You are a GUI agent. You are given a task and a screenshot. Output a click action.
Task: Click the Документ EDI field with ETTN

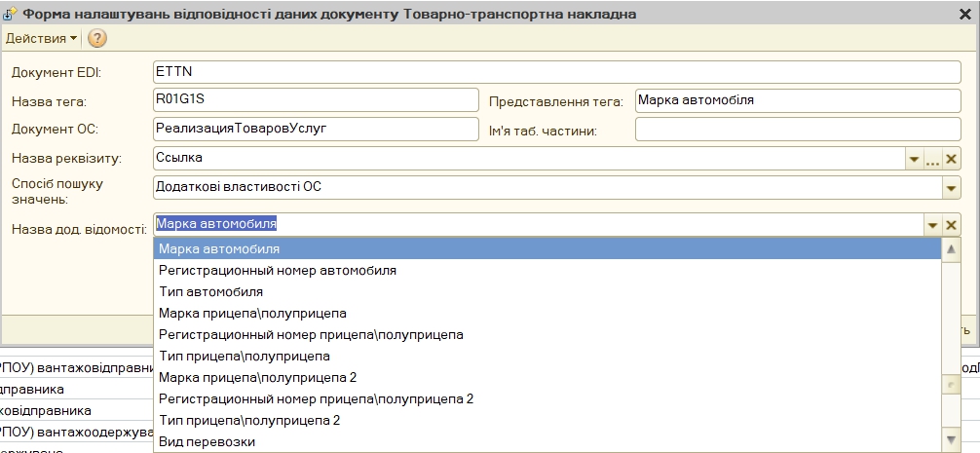(557, 72)
